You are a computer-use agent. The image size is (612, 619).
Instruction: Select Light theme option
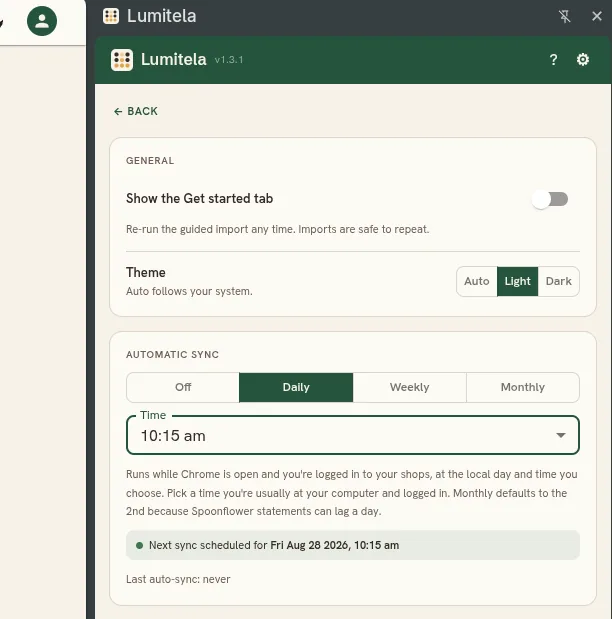[517, 281]
